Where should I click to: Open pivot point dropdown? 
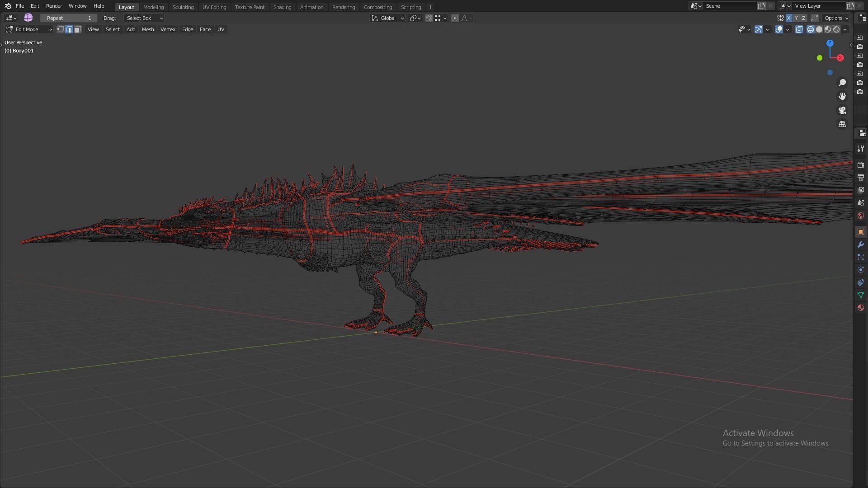point(415,18)
